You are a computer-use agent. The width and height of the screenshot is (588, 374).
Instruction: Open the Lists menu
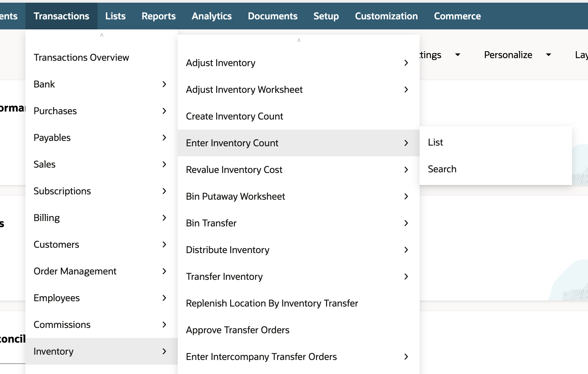[115, 16]
